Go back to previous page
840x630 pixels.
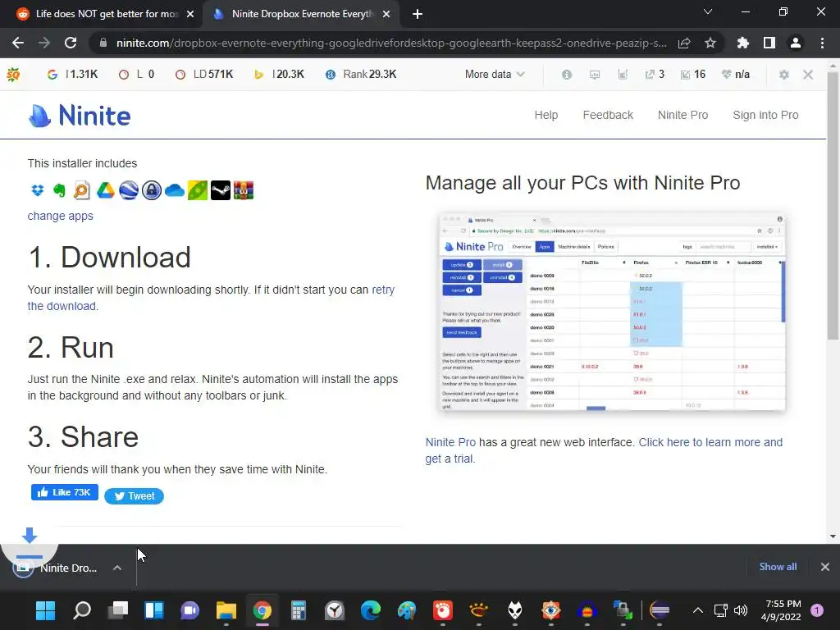coord(18,43)
